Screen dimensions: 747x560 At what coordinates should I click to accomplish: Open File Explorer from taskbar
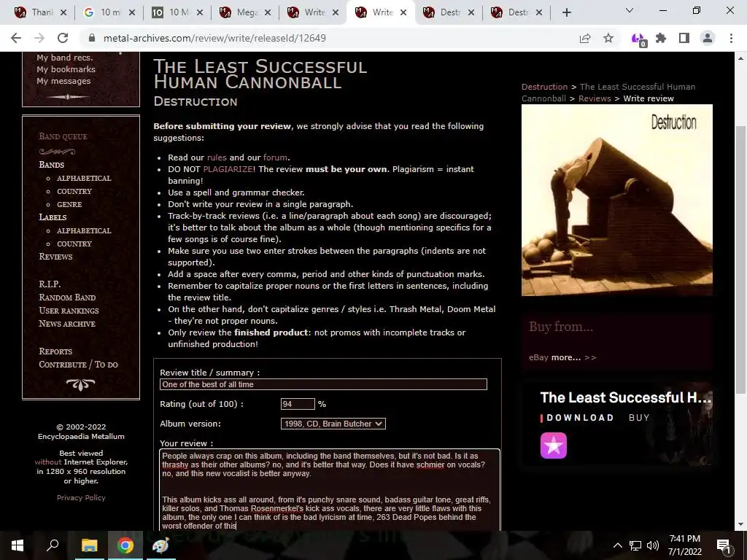click(x=89, y=545)
